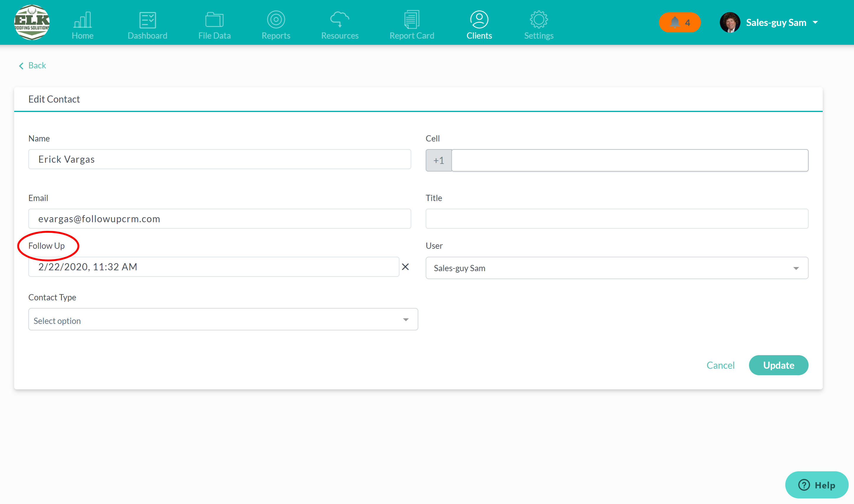Screen dimensions: 854x504
Task: Click the Back link
Action: [37, 65]
